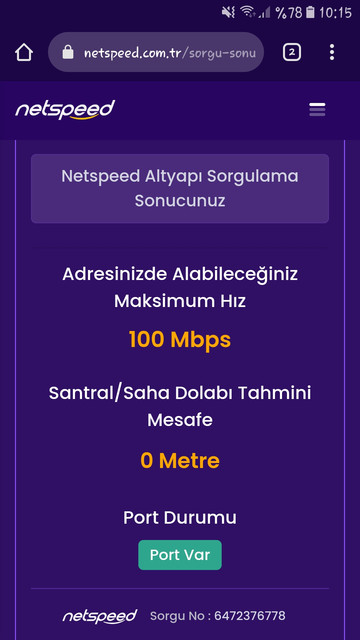360x640 pixels.
Task: Select the 100 Mbps speed value
Action: click(x=180, y=340)
